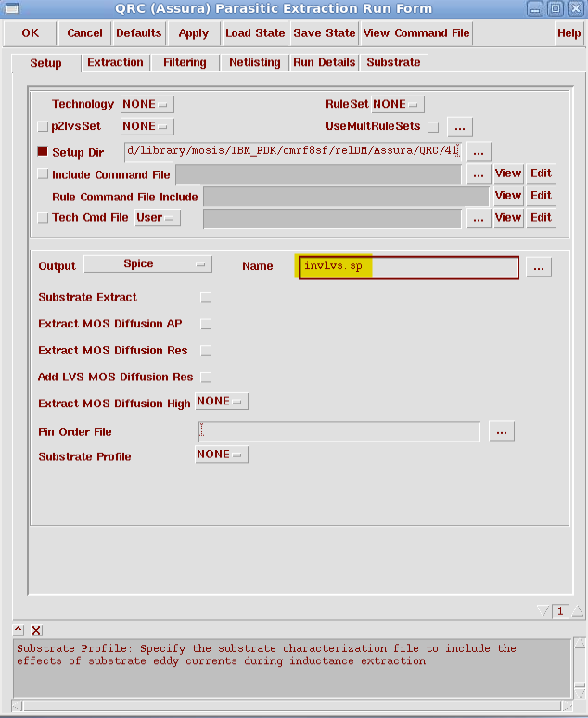This screenshot has height=718, width=588.
Task: Toggle Extract MOS Diffusion AP checkbox
Action: tap(206, 324)
